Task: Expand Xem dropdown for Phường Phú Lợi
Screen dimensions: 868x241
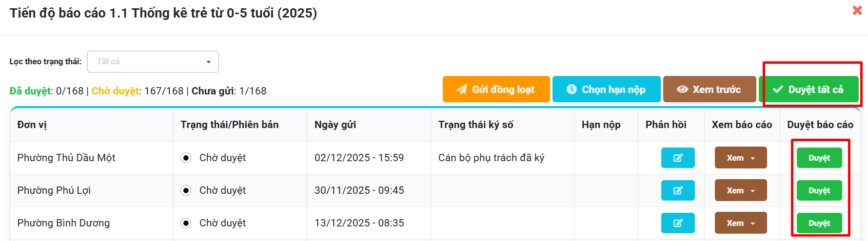Action: pos(752,191)
